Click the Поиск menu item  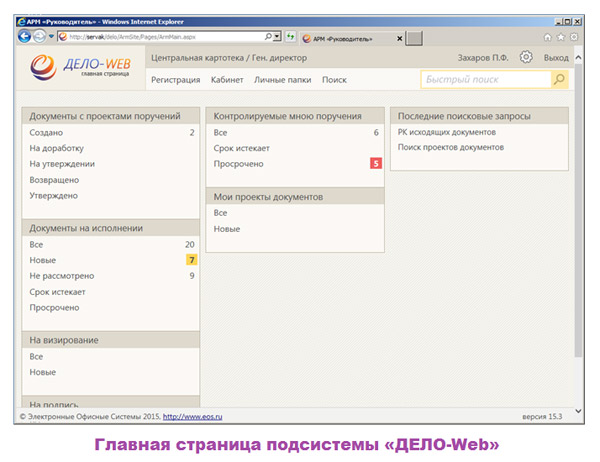tap(334, 79)
